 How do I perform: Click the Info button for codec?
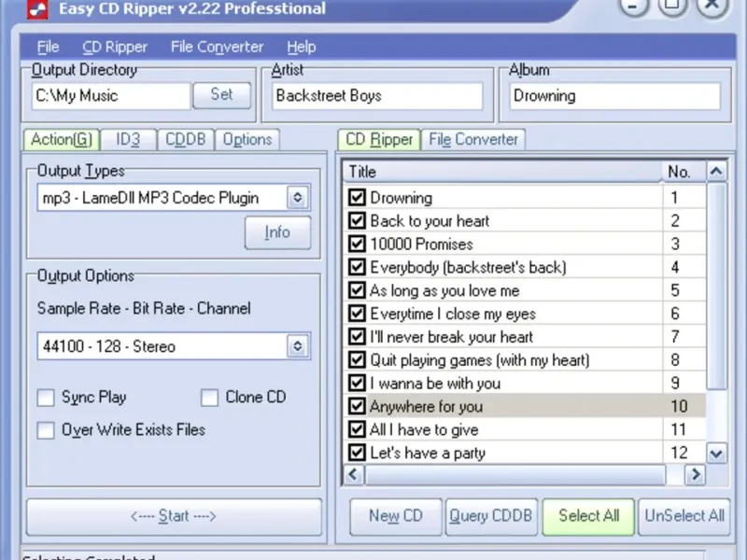(277, 232)
